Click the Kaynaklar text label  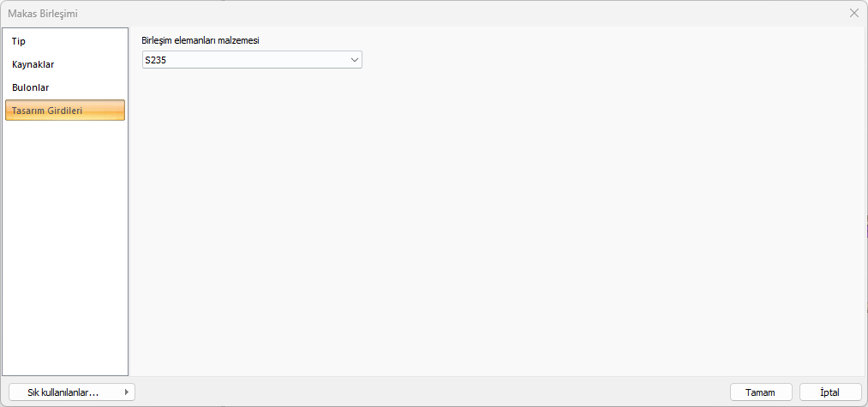33,64
